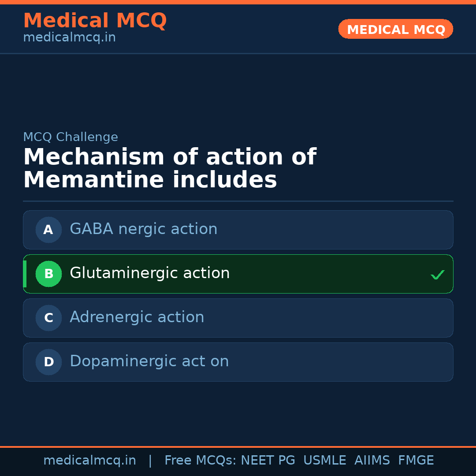
Task: Select the "Dopaminergic act on" answer text
Action: [149, 361]
